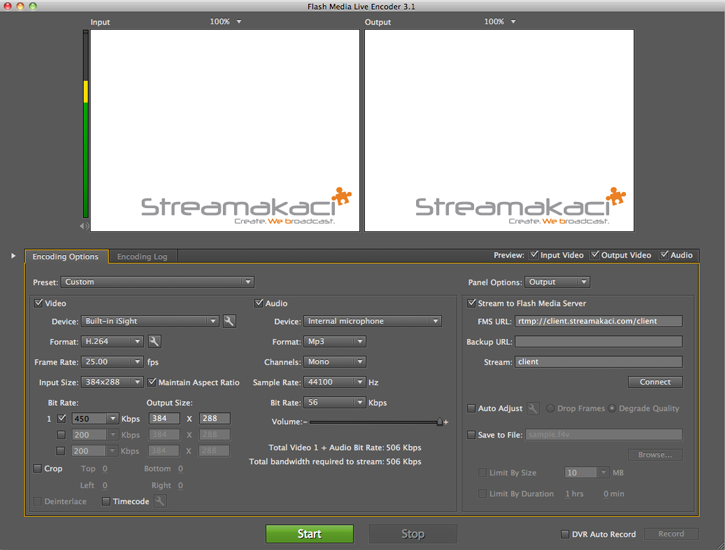Click the Stream name field
The image size is (725, 550).
(599, 362)
